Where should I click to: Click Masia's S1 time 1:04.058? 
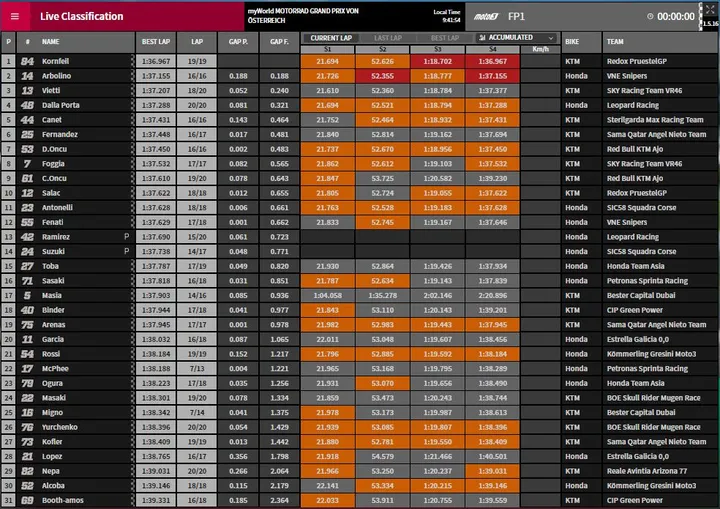point(327,295)
